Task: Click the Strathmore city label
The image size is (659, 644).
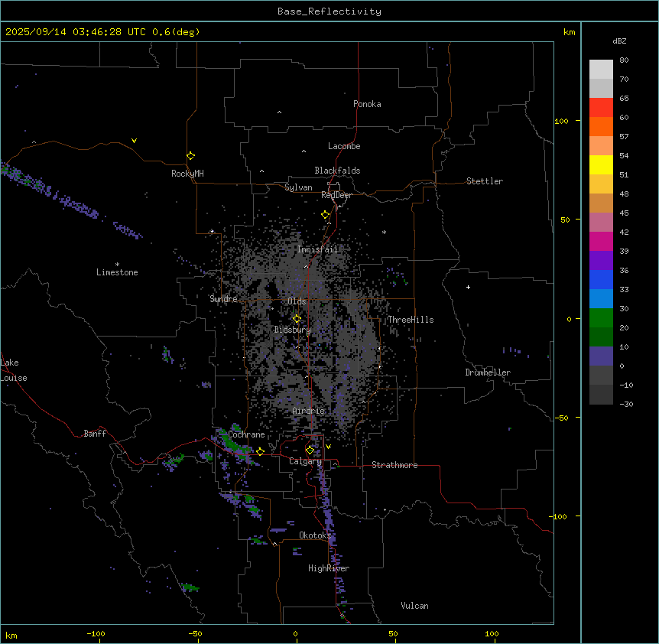Action: pos(394,465)
